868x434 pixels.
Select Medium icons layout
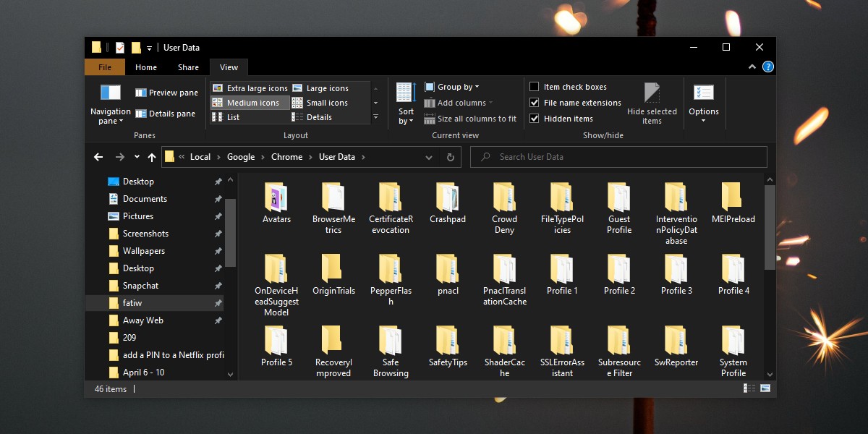tap(250, 103)
